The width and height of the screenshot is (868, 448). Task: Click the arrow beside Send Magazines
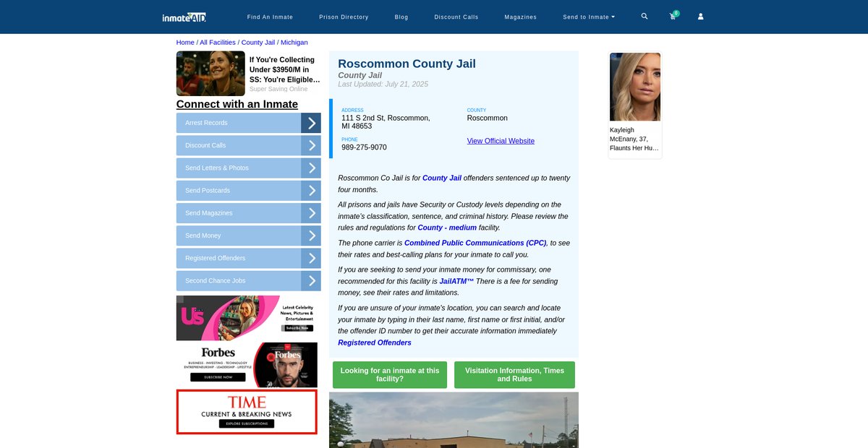[311, 213]
